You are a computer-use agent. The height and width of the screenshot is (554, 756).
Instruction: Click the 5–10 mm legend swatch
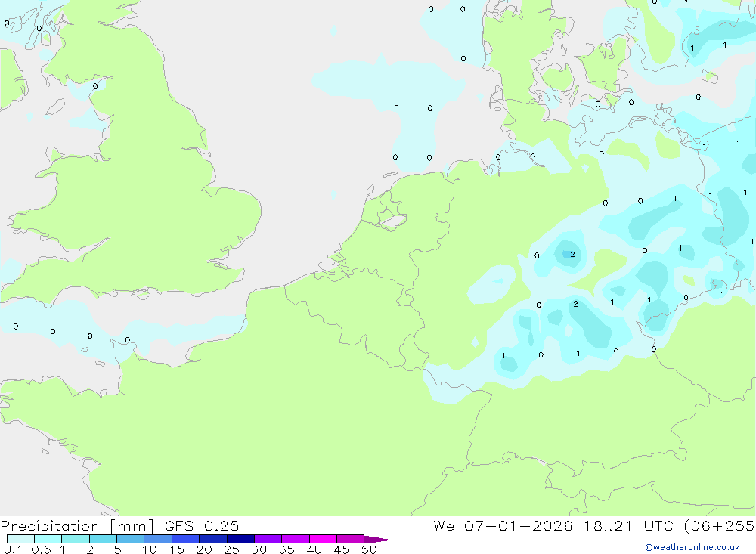[x=131, y=539]
